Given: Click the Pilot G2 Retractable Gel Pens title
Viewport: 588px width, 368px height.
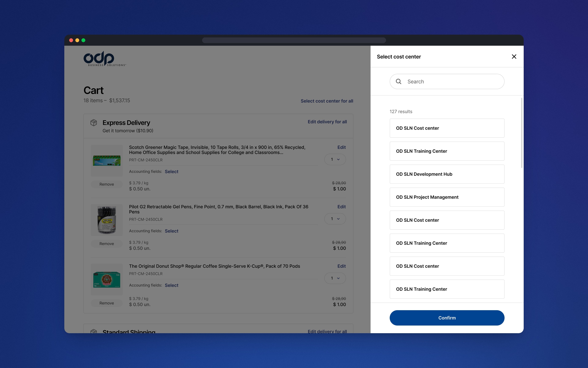Looking at the screenshot, I should [219, 209].
